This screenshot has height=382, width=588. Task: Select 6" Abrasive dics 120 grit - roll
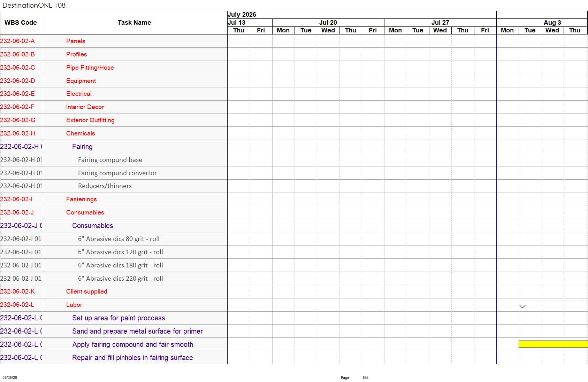[120, 252]
